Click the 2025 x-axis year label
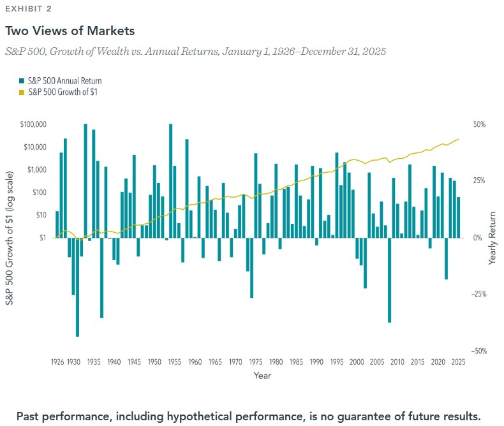The height and width of the screenshot is (426, 504). click(x=457, y=362)
